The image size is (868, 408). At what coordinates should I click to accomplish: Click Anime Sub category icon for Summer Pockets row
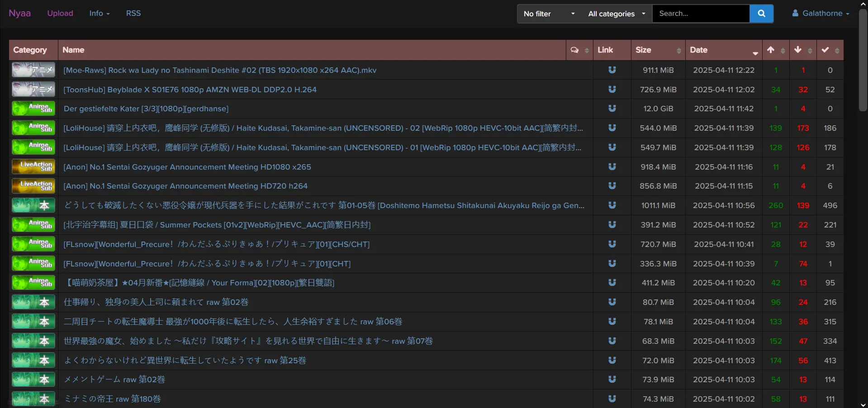33,225
